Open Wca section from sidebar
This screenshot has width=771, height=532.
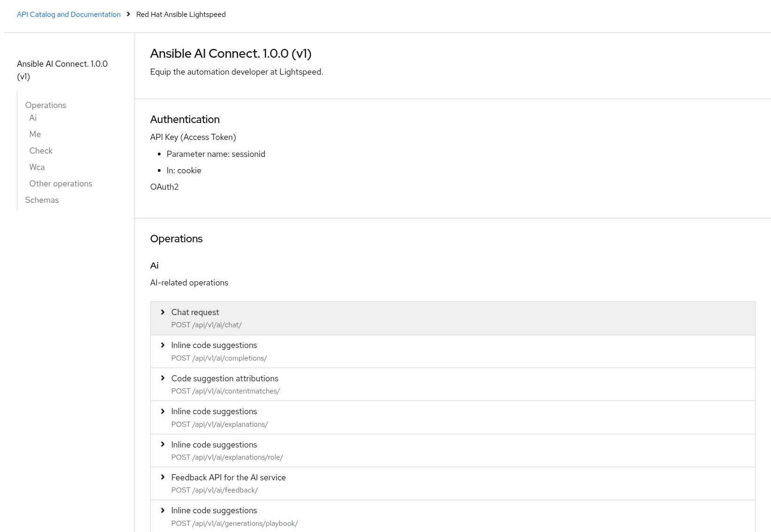37,167
